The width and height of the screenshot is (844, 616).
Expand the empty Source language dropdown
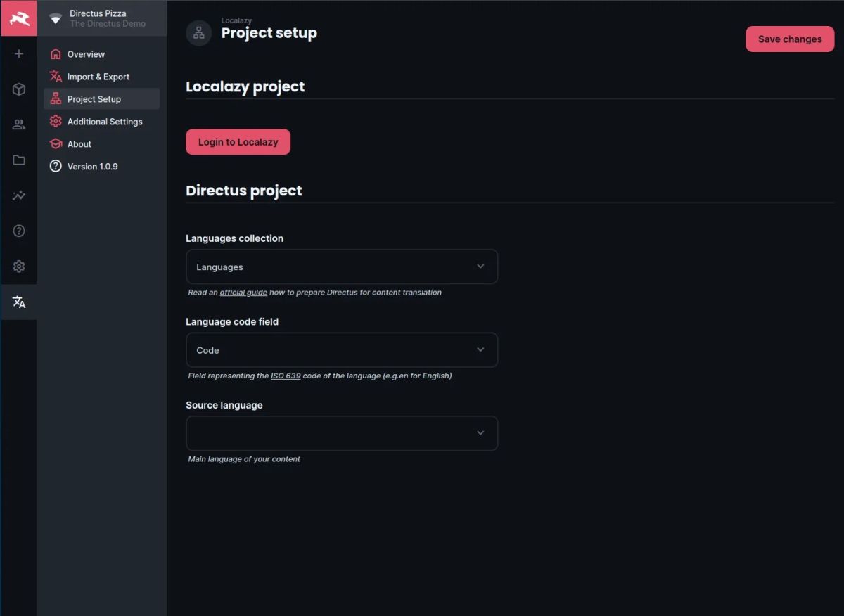coord(342,433)
